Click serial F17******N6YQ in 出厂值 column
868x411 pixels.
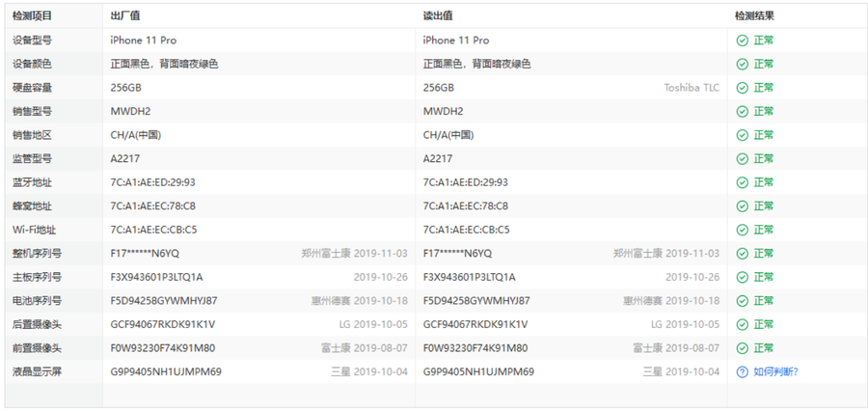[x=145, y=254]
